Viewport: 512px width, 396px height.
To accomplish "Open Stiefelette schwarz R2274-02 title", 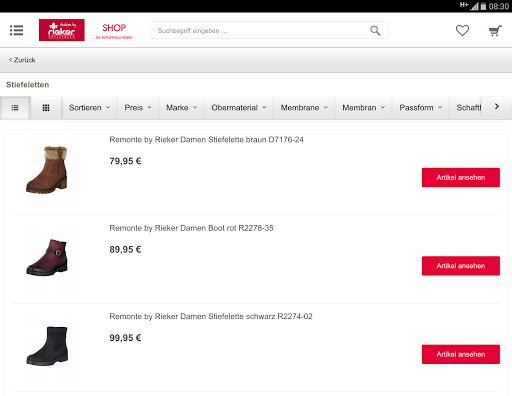I will [x=211, y=316].
